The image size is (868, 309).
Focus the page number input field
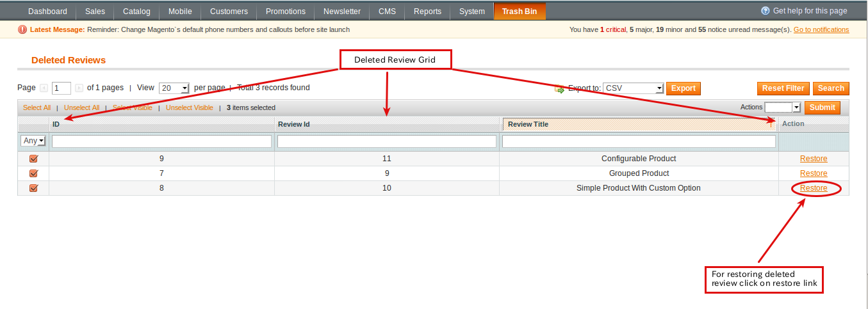61,88
